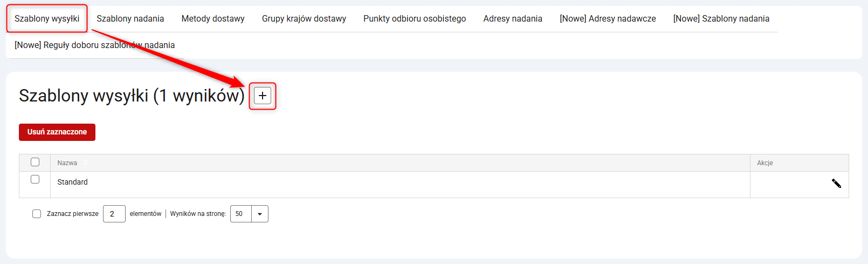
Task: Open the Wyników na stronę dropdown
Action: (259, 214)
